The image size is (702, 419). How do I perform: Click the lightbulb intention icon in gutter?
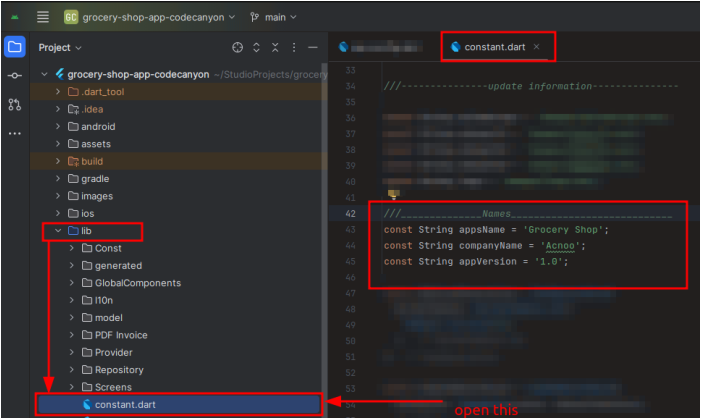[x=393, y=196]
